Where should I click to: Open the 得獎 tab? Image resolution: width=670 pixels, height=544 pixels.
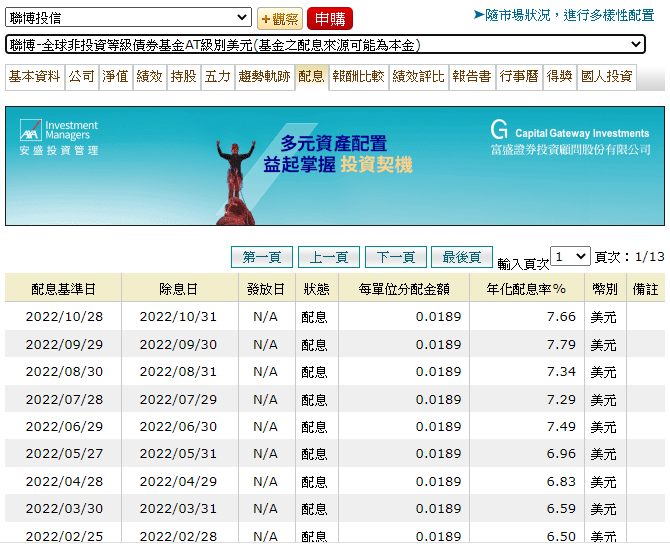tap(560, 77)
